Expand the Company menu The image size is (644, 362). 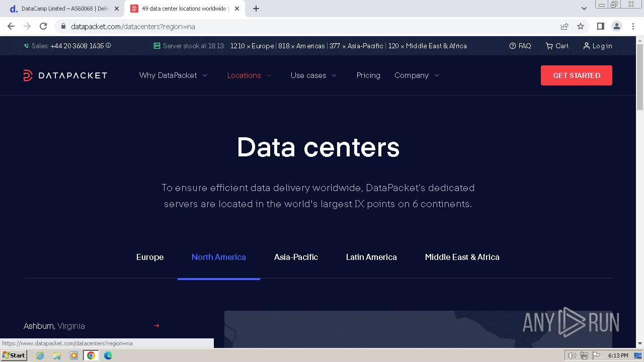tap(417, 75)
